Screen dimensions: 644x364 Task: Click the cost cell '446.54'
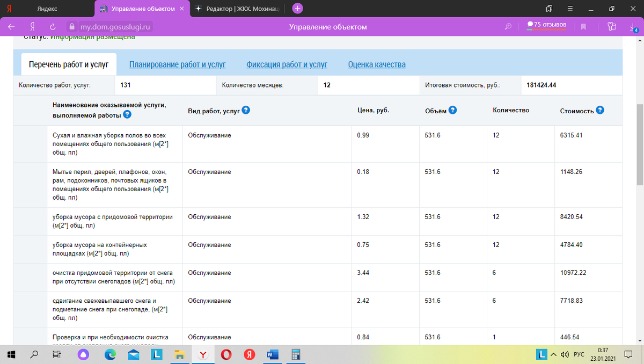(x=569, y=337)
